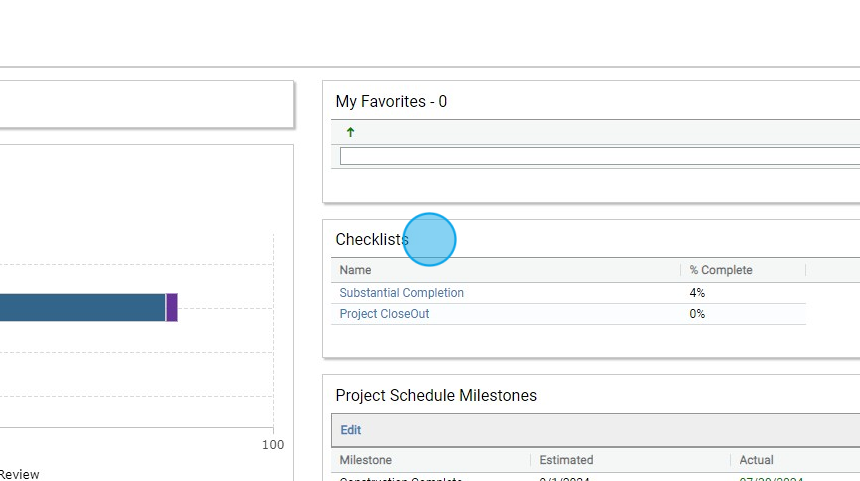This screenshot has height=481, width=860.
Task: Open the Project CloseOut checklist
Action: pos(384,314)
